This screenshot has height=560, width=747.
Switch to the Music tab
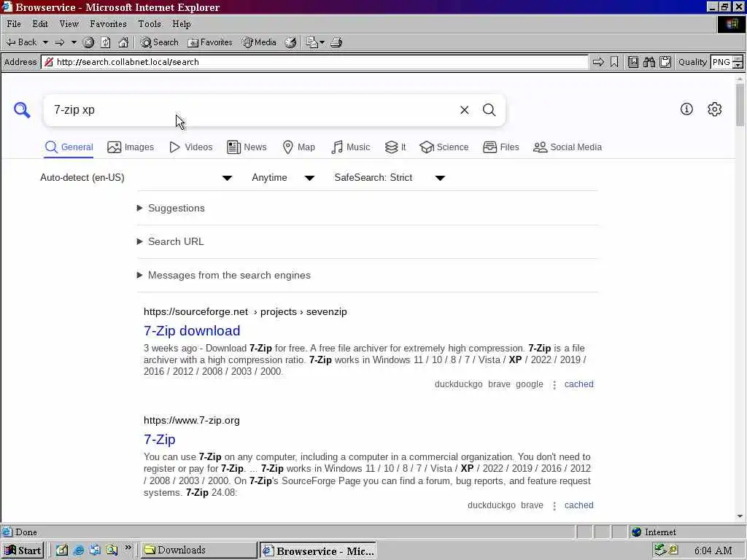pyautogui.click(x=350, y=147)
